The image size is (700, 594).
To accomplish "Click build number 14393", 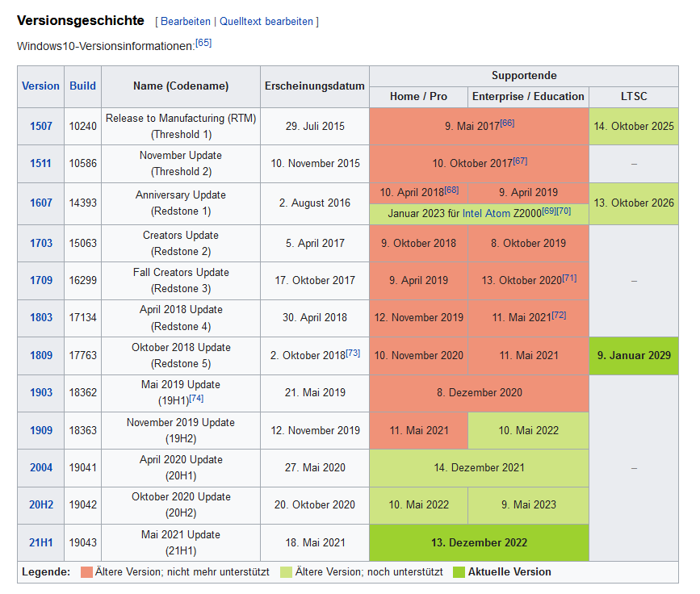I will tap(82, 203).
